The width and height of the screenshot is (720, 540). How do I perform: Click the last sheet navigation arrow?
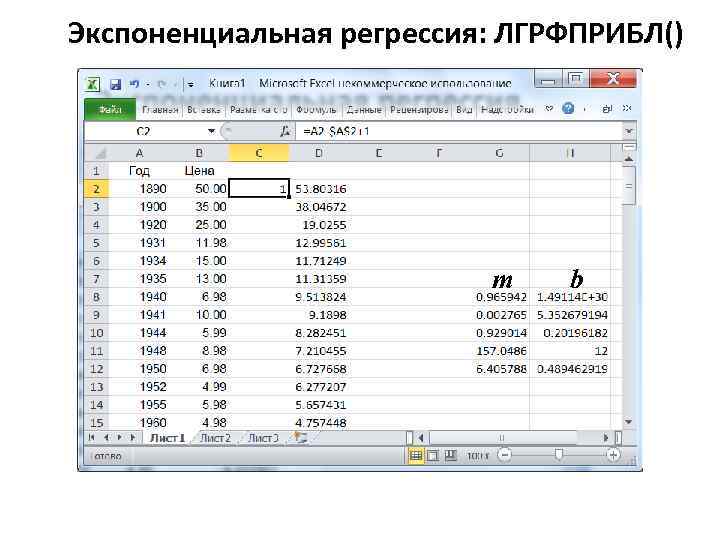point(133,438)
